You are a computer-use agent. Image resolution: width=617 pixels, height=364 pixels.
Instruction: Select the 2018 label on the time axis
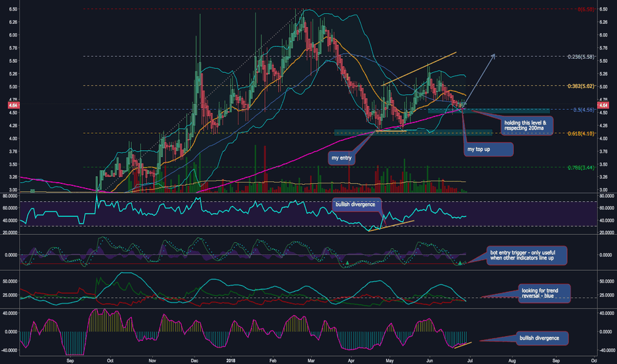(x=232, y=361)
